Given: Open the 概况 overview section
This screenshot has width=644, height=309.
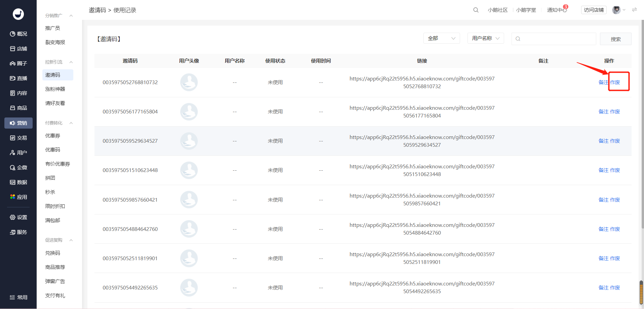Looking at the screenshot, I should point(18,34).
